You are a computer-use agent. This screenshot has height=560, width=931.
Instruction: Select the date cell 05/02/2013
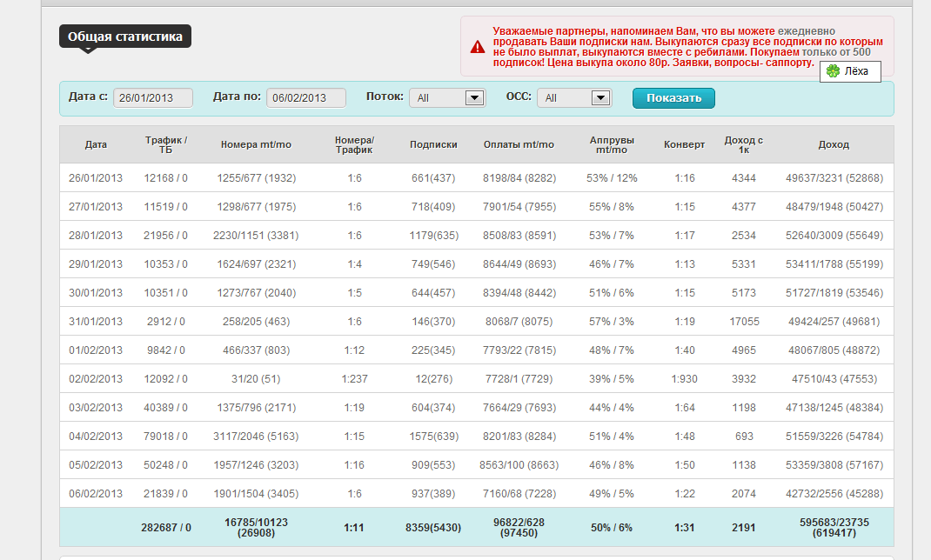coord(96,465)
